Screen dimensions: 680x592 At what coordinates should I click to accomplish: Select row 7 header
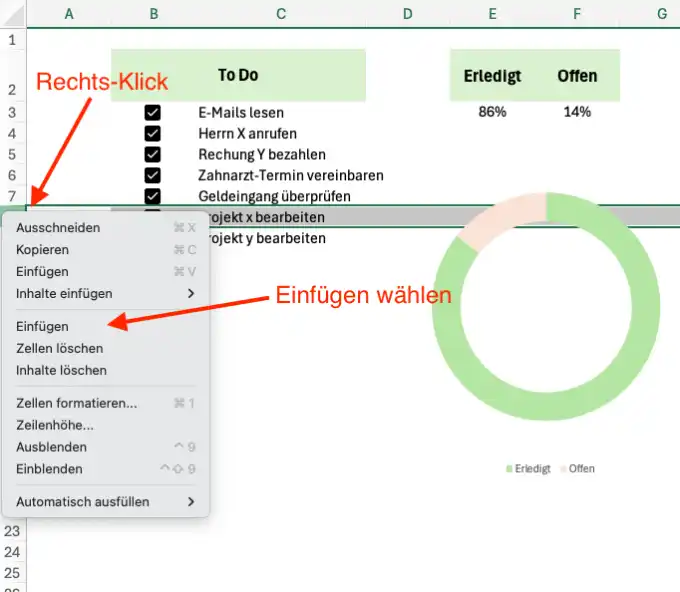[x=13, y=196]
